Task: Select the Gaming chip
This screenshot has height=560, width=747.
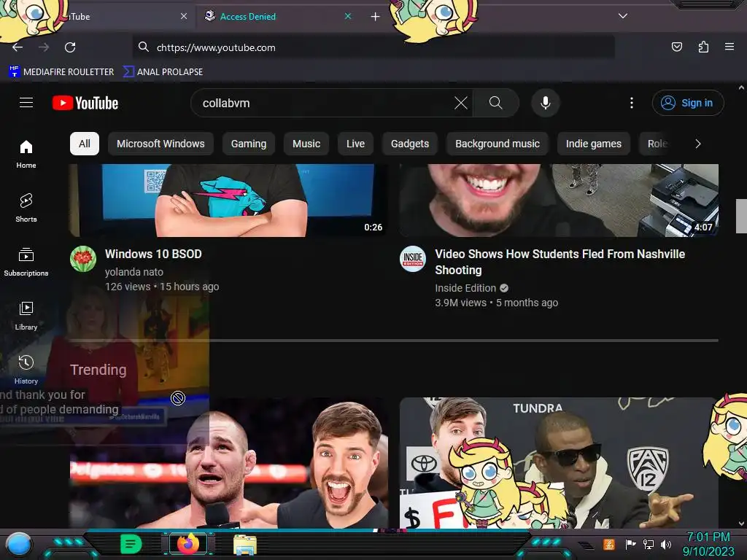Action: pyautogui.click(x=249, y=144)
